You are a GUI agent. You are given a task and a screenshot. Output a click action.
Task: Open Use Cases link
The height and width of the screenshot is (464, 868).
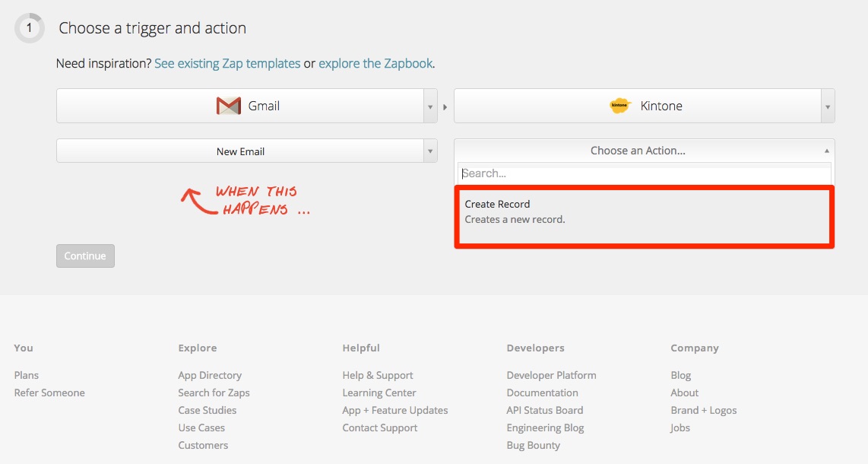[x=201, y=427]
